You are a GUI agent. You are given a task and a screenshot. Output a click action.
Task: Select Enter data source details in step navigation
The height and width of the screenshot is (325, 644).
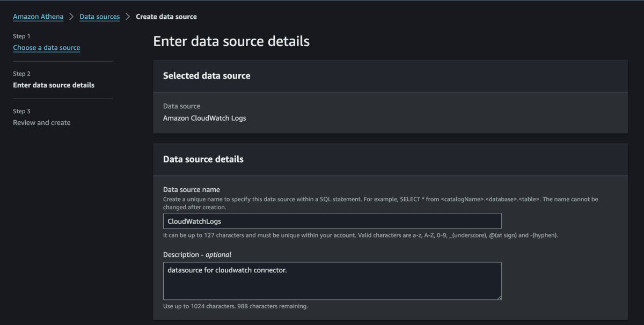coord(54,85)
